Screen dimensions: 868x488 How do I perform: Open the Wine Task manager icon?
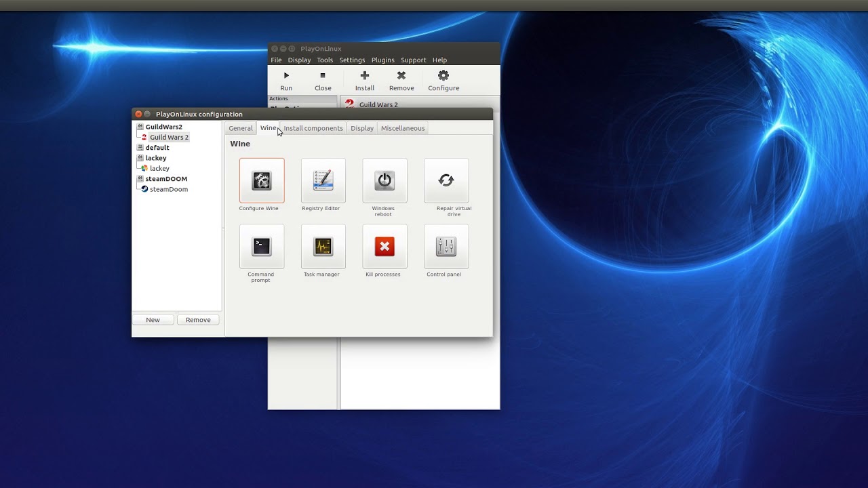(x=323, y=247)
